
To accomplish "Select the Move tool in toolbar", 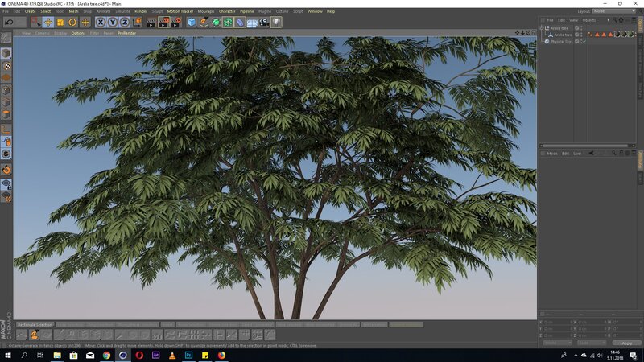I will pyautogui.click(x=48, y=23).
